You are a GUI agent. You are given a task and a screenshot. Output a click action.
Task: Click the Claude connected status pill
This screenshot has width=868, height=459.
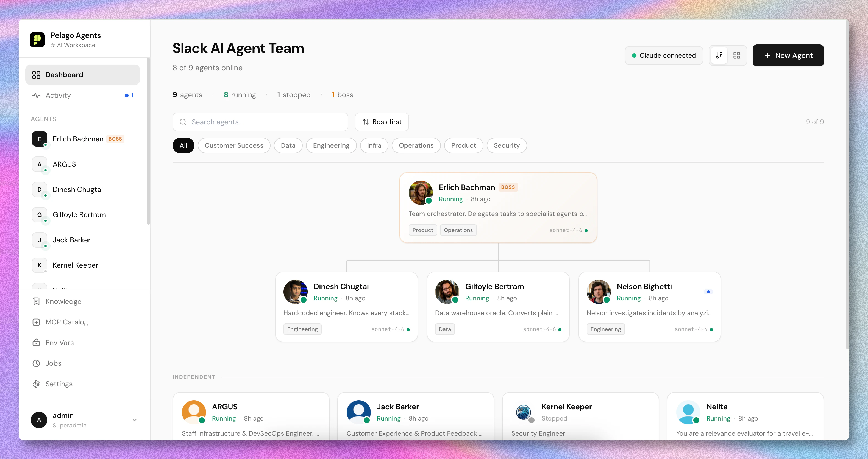click(664, 55)
